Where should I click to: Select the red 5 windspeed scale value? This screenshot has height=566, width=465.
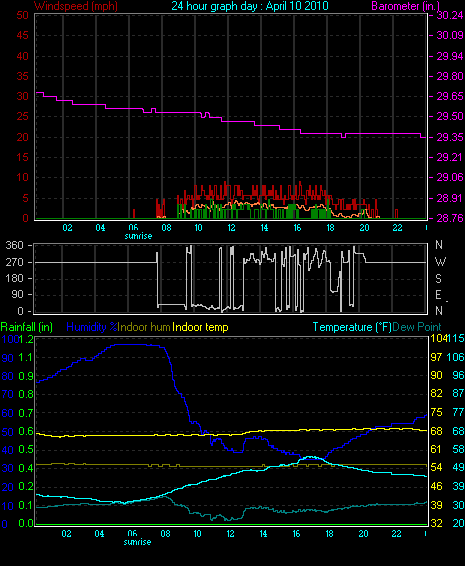[x=25, y=198]
